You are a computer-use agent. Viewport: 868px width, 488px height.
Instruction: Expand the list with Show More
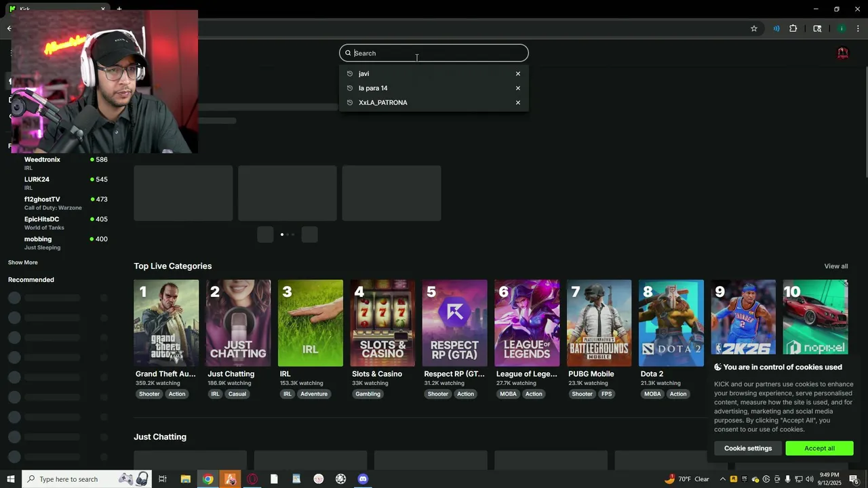pyautogui.click(x=23, y=262)
